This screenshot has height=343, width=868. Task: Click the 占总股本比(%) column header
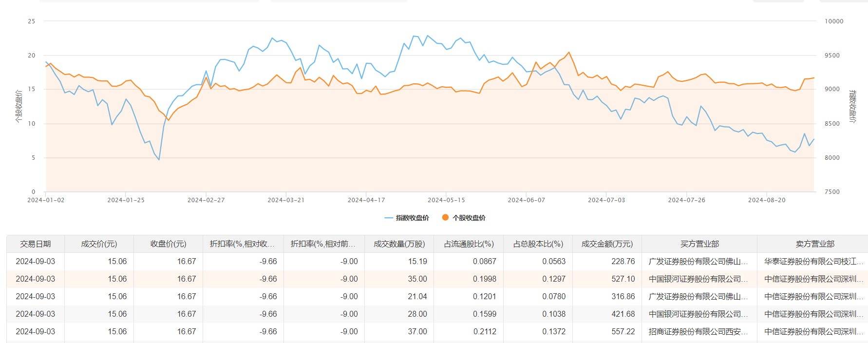pos(538,244)
